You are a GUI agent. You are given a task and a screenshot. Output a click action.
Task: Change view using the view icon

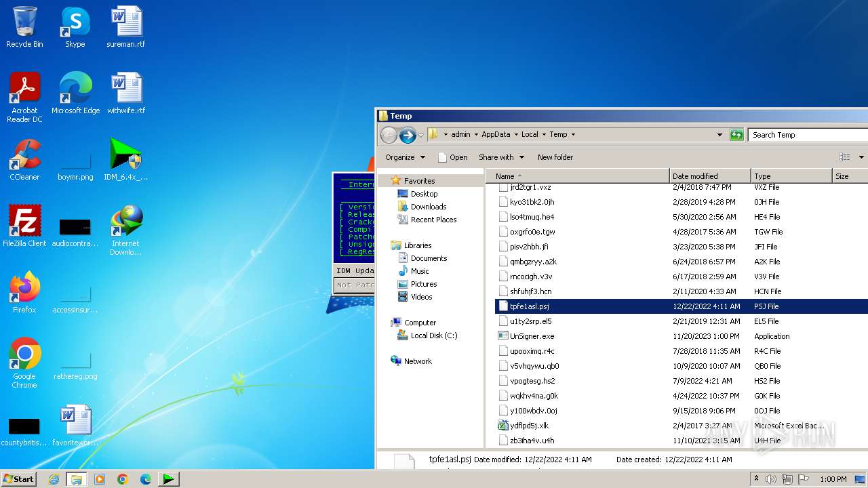click(844, 157)
